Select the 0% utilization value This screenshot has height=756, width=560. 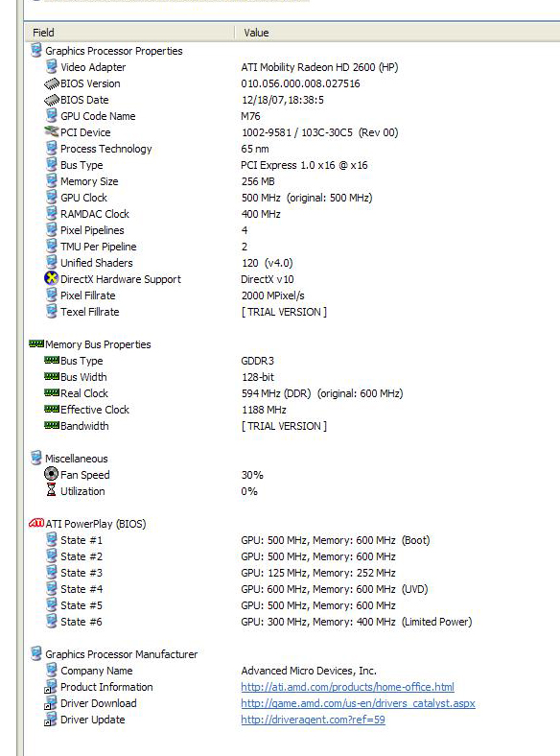click(x=249, y=491)
